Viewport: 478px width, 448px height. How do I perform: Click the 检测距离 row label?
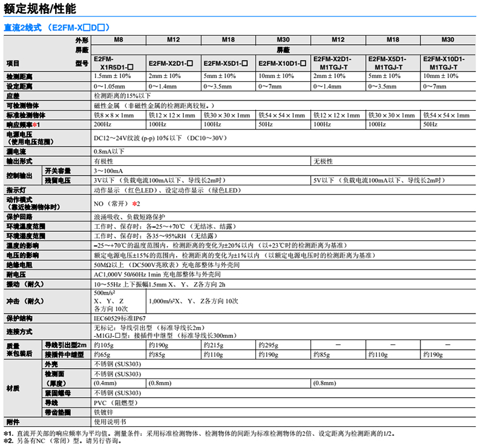click(19, 77)
